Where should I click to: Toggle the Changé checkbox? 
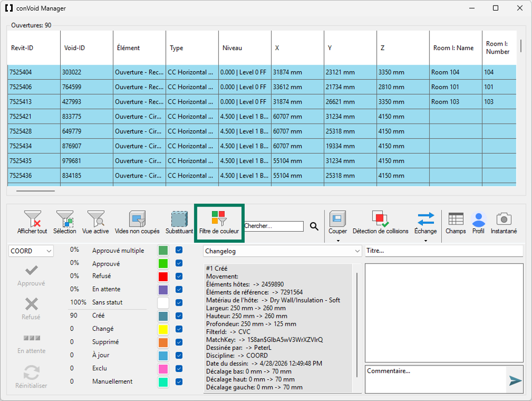tap(179, 329)
